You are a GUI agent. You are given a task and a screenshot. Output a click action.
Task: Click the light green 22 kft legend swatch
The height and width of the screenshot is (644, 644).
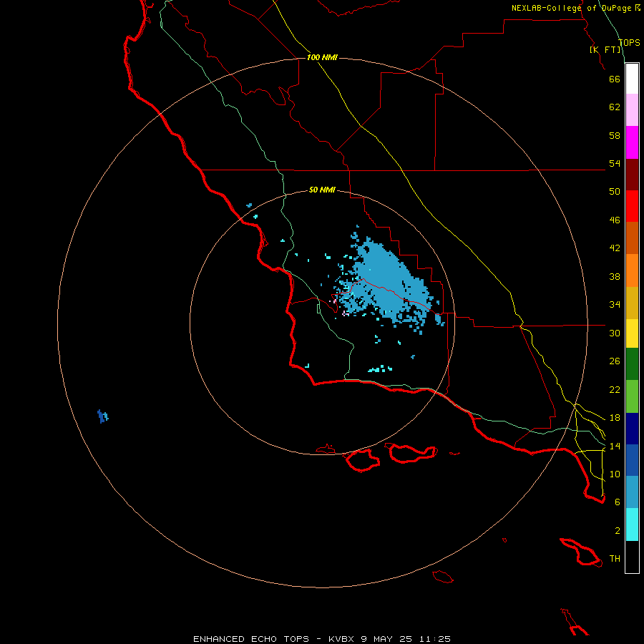point(632,396)
